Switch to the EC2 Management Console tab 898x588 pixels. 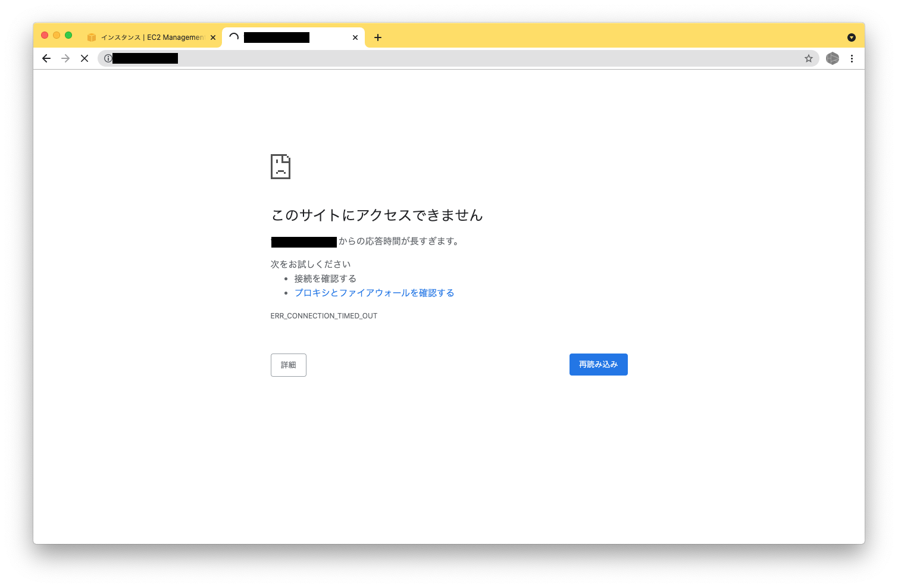point(149,37)
